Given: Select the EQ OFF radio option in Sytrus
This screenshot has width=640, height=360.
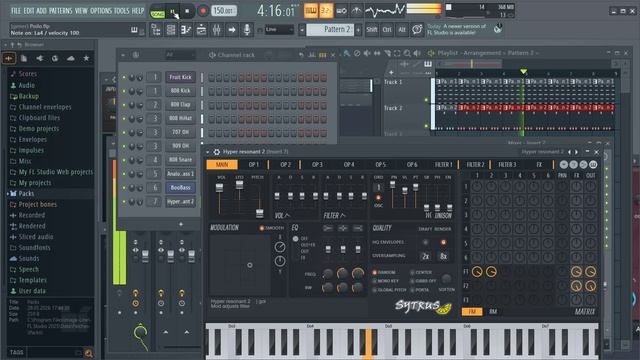Looking at the screenshot, I should click(296, 238).
